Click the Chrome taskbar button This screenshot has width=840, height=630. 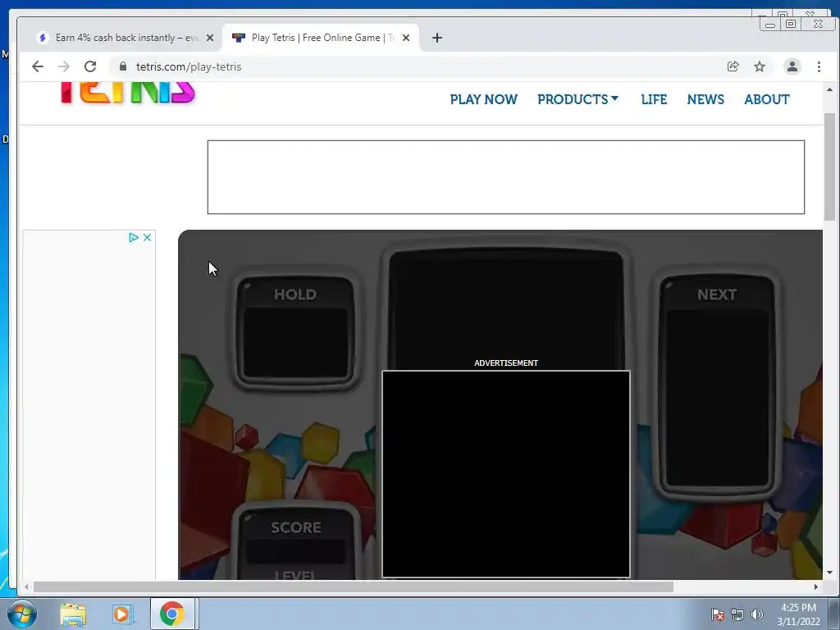(x=172, y=614)
